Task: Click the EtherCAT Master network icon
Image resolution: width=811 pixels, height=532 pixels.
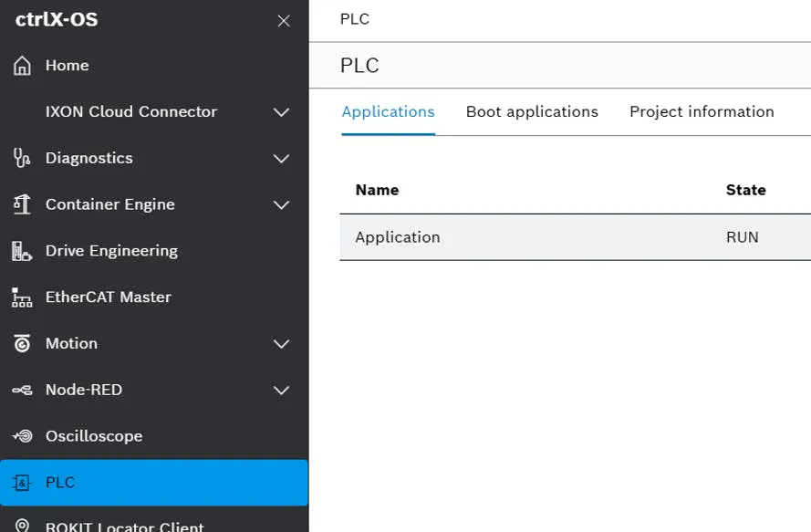Action: tap(22, 297)
